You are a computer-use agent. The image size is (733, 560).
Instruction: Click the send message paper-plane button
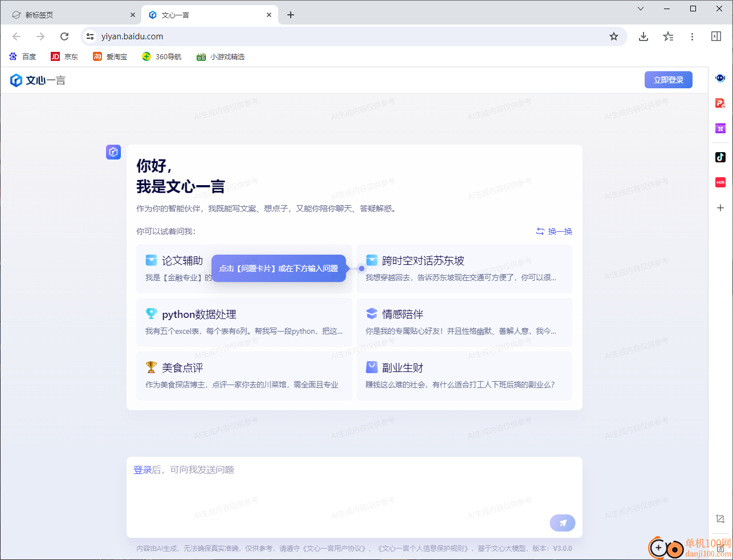(563, 523)
